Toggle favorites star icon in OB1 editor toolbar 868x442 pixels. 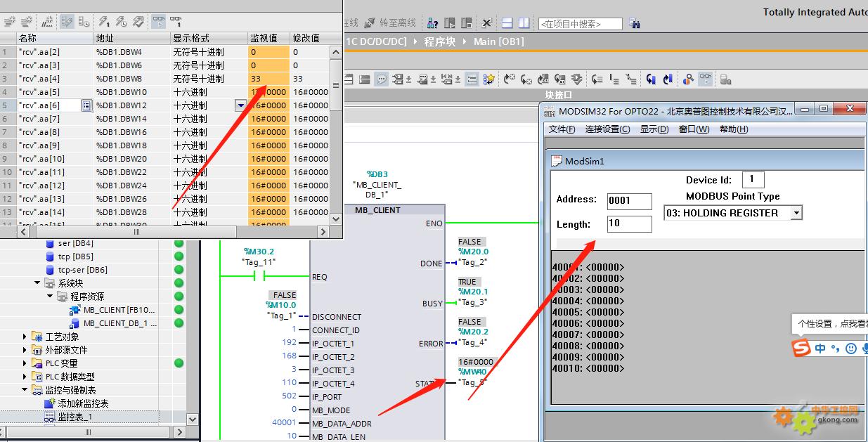click(x=489, y=79)
